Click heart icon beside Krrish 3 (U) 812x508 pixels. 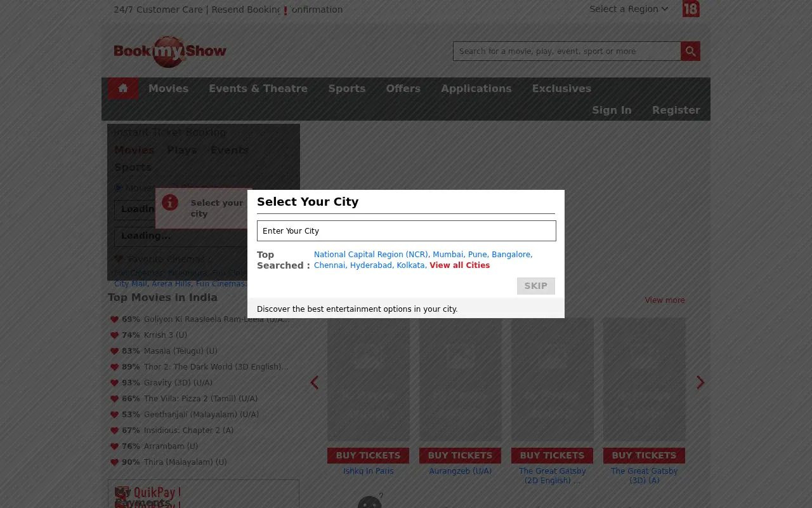pos(114,335)
